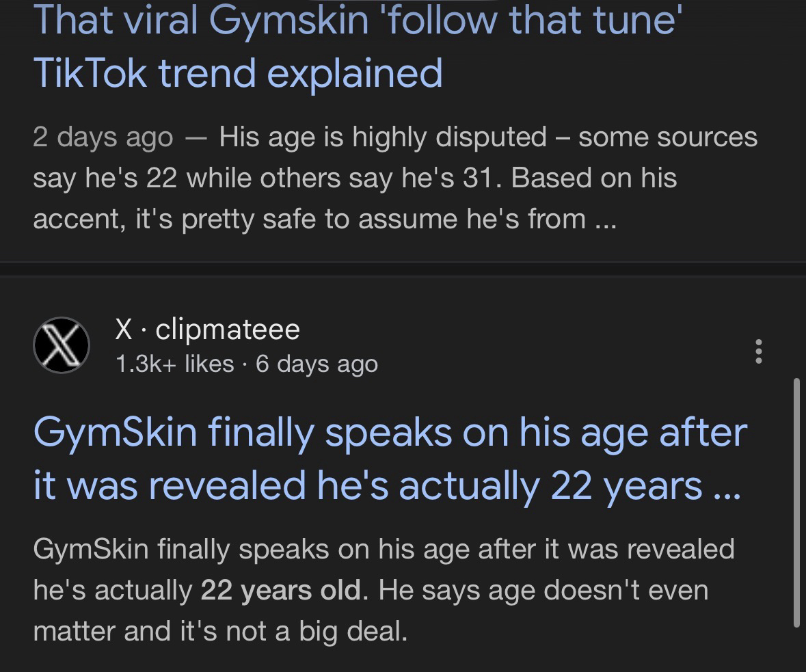
Task: Click the "1.3k+ likes" count
Action: pyautogui.click(x=174, y=364)
